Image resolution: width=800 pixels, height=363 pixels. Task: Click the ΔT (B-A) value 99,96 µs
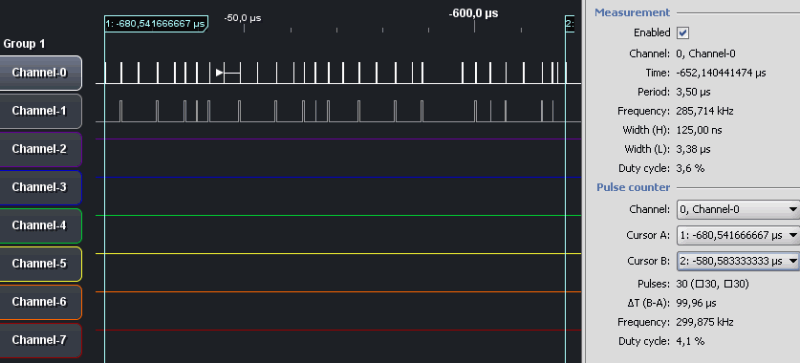pyautogui.click(x=696, y=303)
